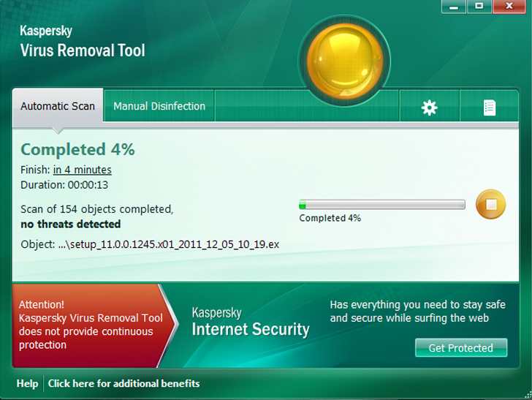Click the scan progress bar

click(x=382, y=205)
